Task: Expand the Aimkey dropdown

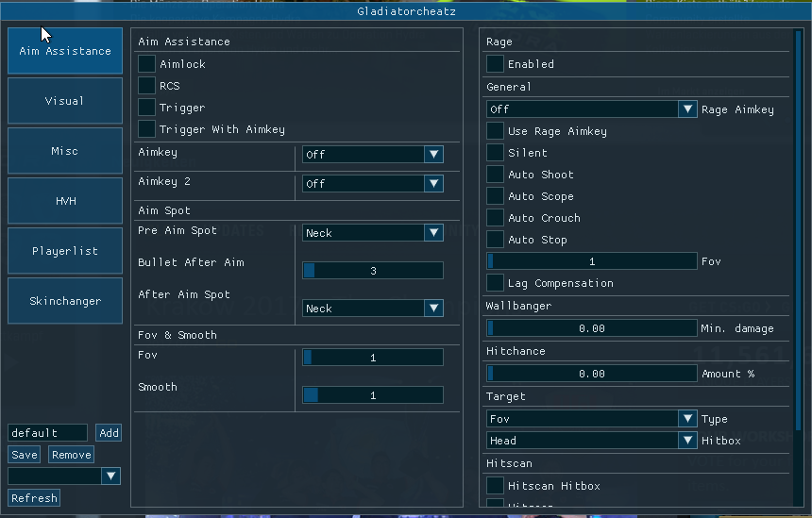Action: pyautogui.click(x=372, y=155)
